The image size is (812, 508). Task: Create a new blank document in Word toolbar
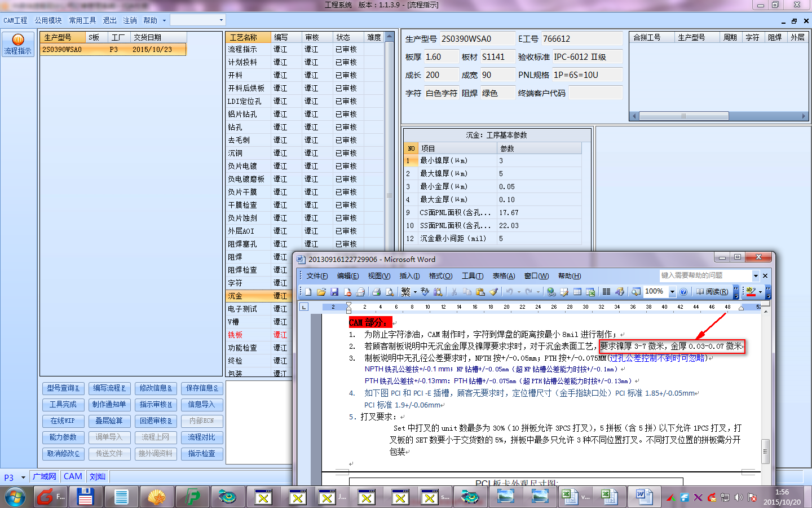pos(308,292)
